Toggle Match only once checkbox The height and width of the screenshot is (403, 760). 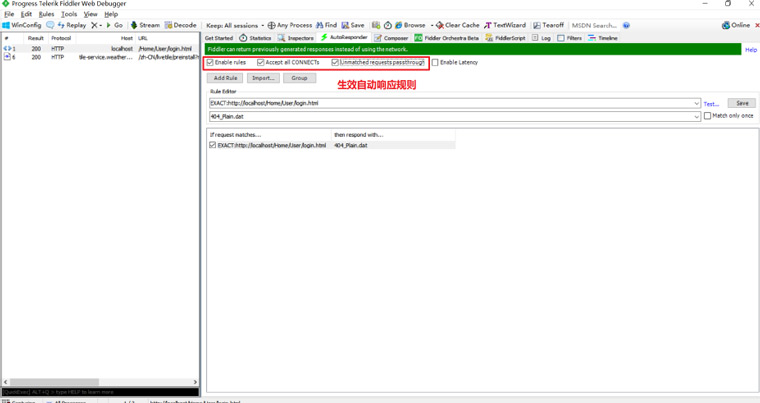click(708, 115)
